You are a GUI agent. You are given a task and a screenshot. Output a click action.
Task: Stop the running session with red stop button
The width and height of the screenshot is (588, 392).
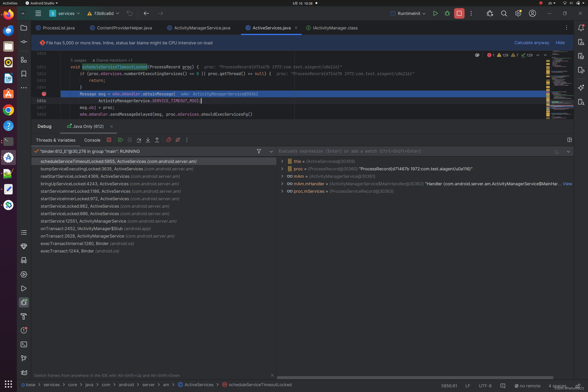[459, 13]
